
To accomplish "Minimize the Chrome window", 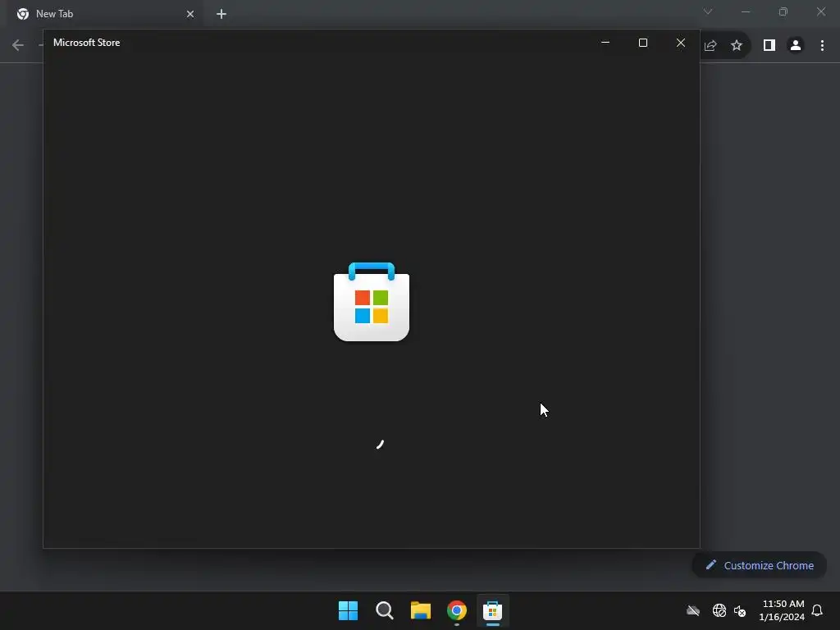I will (x=746, y=11).
